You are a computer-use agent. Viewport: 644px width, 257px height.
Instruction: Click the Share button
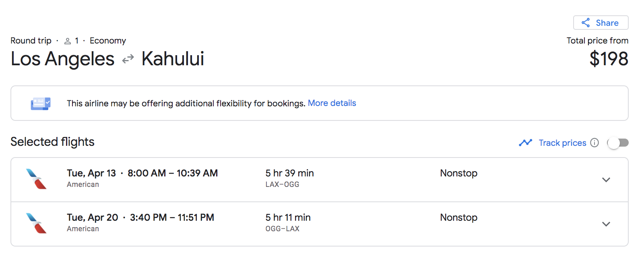[x=601, y=23]
